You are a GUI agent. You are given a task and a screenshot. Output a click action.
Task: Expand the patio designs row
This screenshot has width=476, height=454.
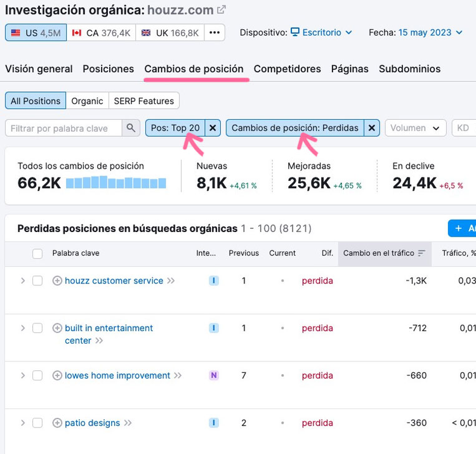pyautogui.click(x=23, y=423)
